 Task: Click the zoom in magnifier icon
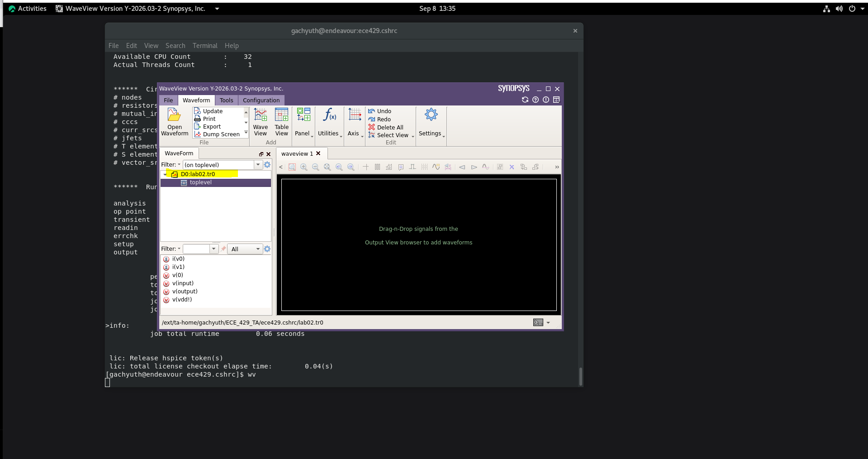tap(304, 167)
